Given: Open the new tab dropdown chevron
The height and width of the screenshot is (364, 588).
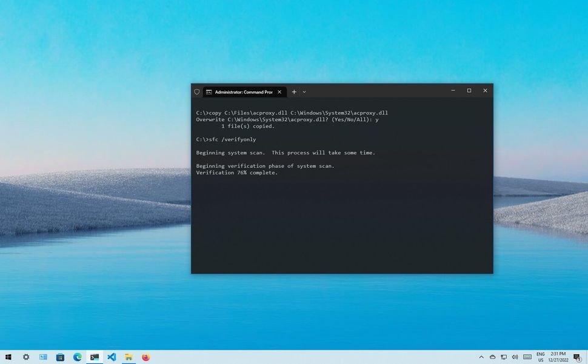Looking at the screenshot, I should pos(304,91).
